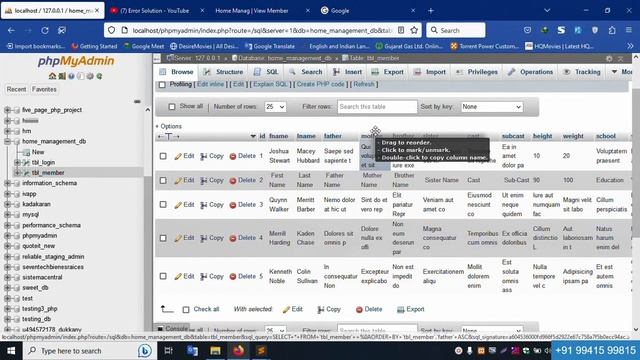
Task: Switch to the Structure tab
Action: coord(224,72)
